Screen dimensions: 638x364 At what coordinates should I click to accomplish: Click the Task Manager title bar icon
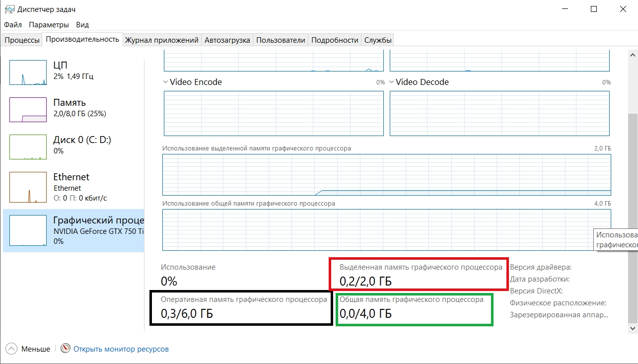pos(9,9)
